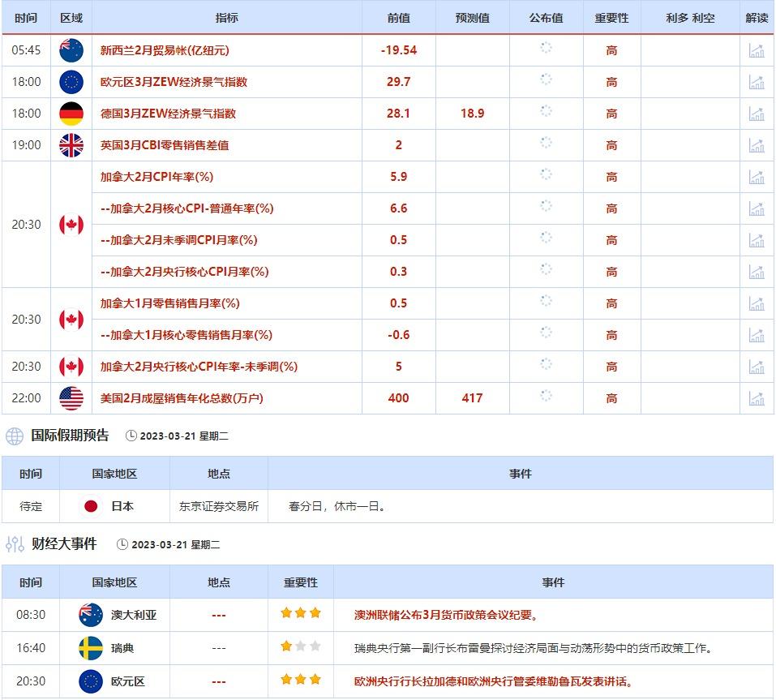Click the United States flag icon
The width and height of the screenshot is (776, 700).
[x=71, y=398]
